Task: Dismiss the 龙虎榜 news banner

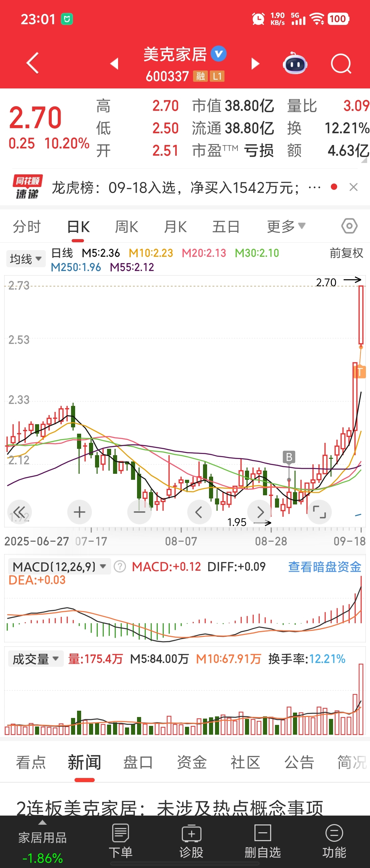Action: (354, 187)
